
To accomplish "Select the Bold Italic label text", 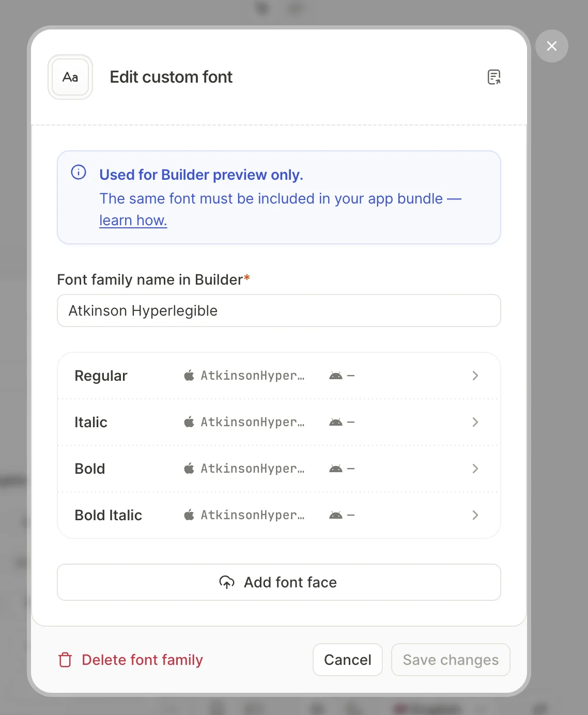I will (109, 515).
